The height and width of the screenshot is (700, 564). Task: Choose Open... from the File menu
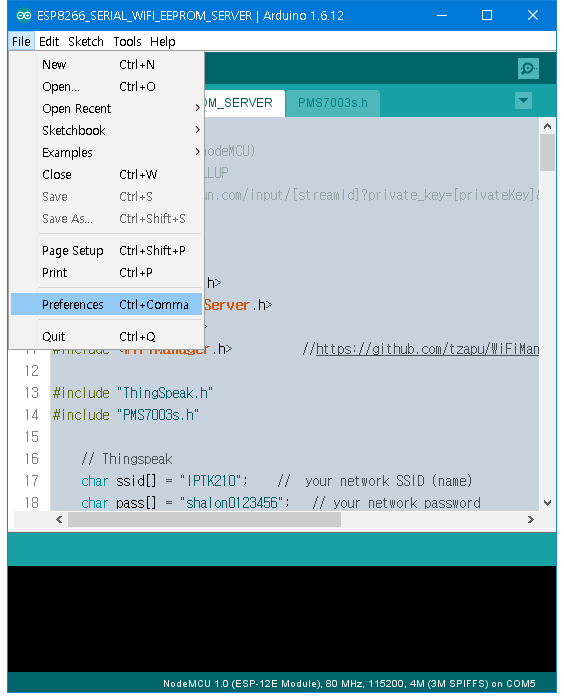pyautogui.click(x=106, y=87)
